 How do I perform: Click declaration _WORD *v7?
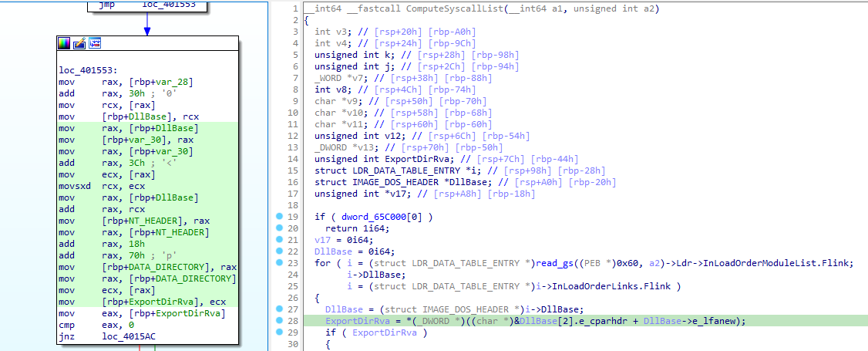coord(338,78)
